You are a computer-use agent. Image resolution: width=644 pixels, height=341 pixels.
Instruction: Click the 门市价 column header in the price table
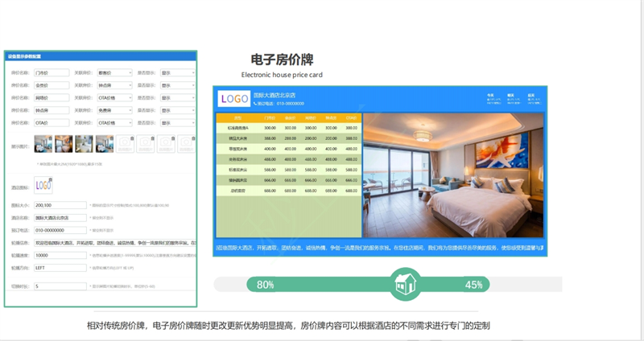(x=270, y=118)
